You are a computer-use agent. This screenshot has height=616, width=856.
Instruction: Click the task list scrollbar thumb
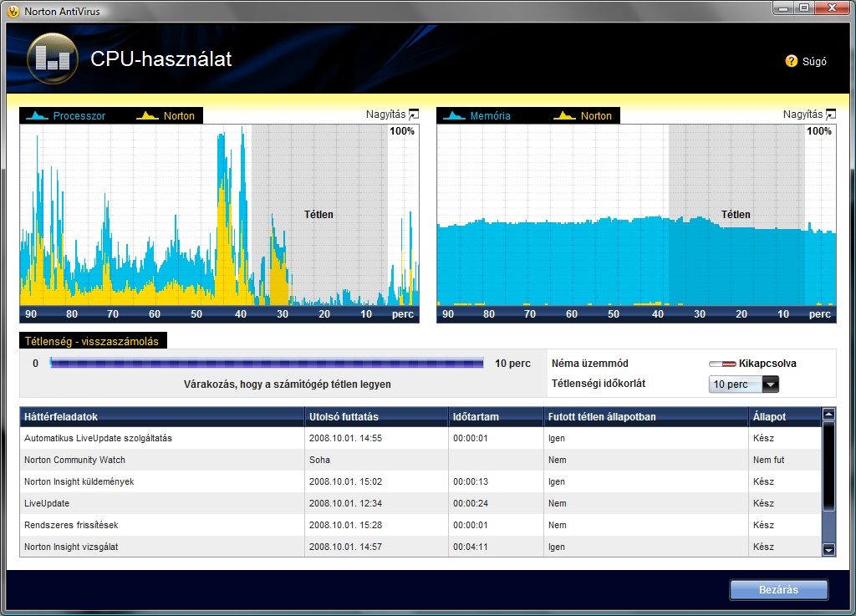point(828,466)
